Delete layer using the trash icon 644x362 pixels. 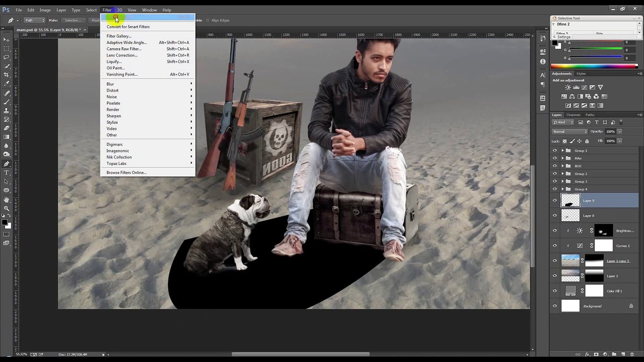coord(632,354)
